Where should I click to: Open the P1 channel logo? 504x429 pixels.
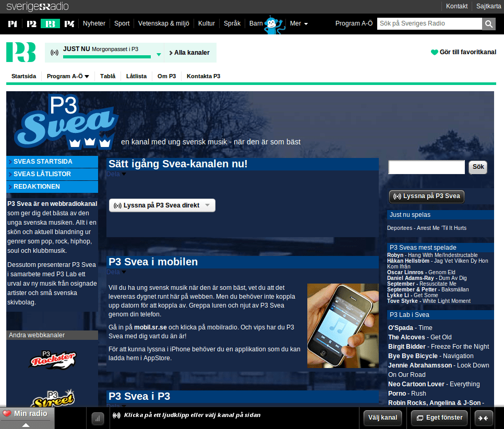13,24
